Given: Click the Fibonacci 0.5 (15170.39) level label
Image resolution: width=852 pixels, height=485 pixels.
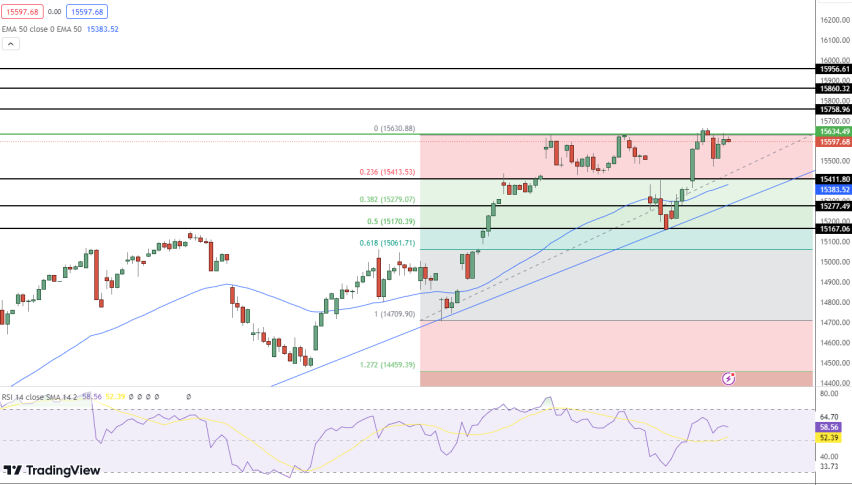Looking at the screenshot, I should tap(391, 222).
